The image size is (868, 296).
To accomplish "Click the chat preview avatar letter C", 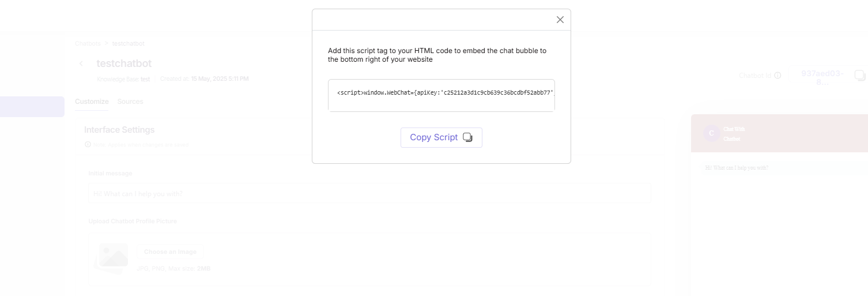I will click(711, 133).
